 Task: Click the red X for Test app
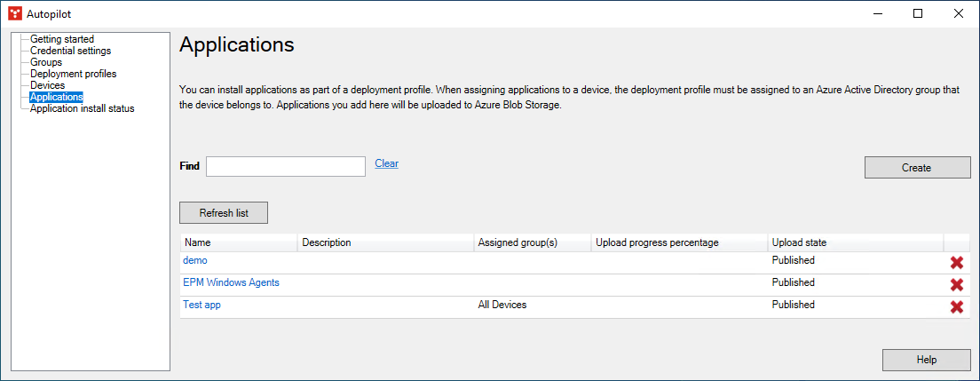coord(956,307)
